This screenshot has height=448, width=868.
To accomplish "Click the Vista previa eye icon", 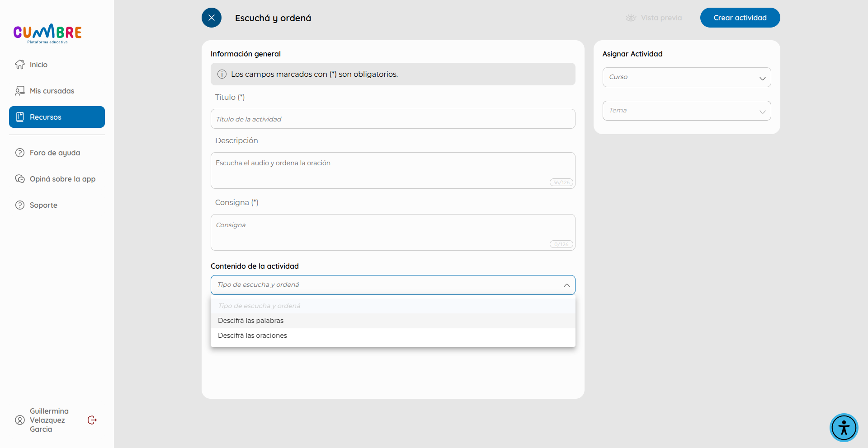I will coord(631,18).
